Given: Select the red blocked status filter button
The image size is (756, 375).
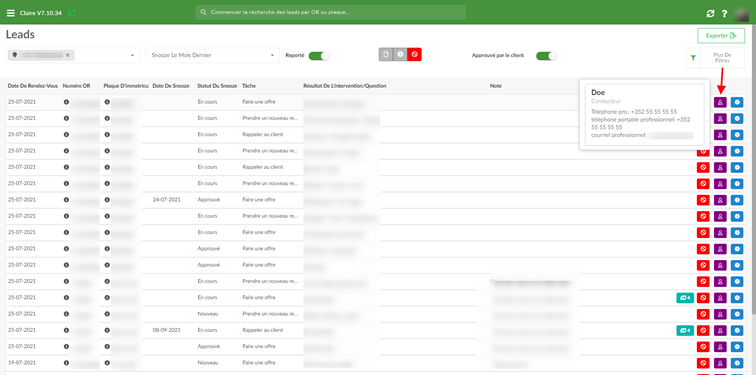Looking at the screenshot, I should tap(414, 54).
